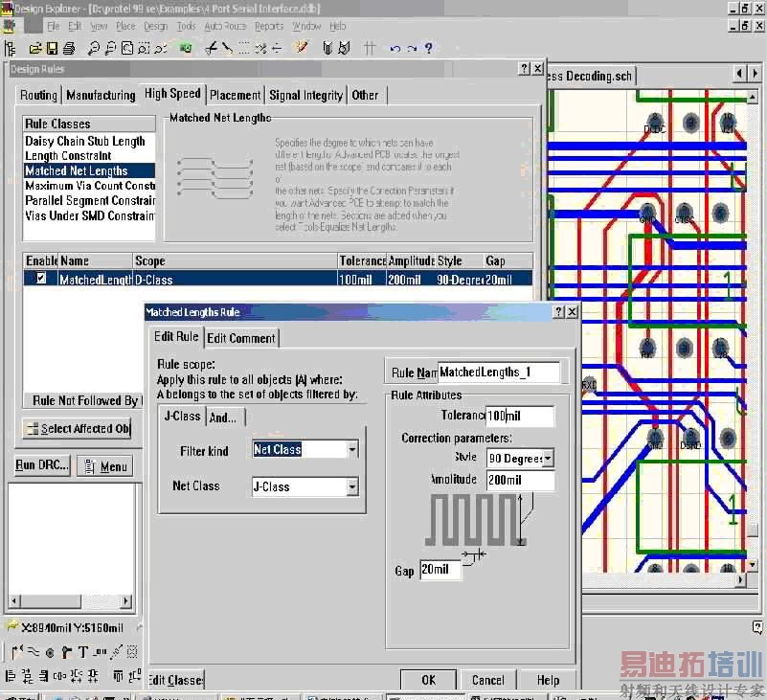This screenshot has height=700, width=767.
Task: Click the Open document folder icon
Action: pos(35,48)
